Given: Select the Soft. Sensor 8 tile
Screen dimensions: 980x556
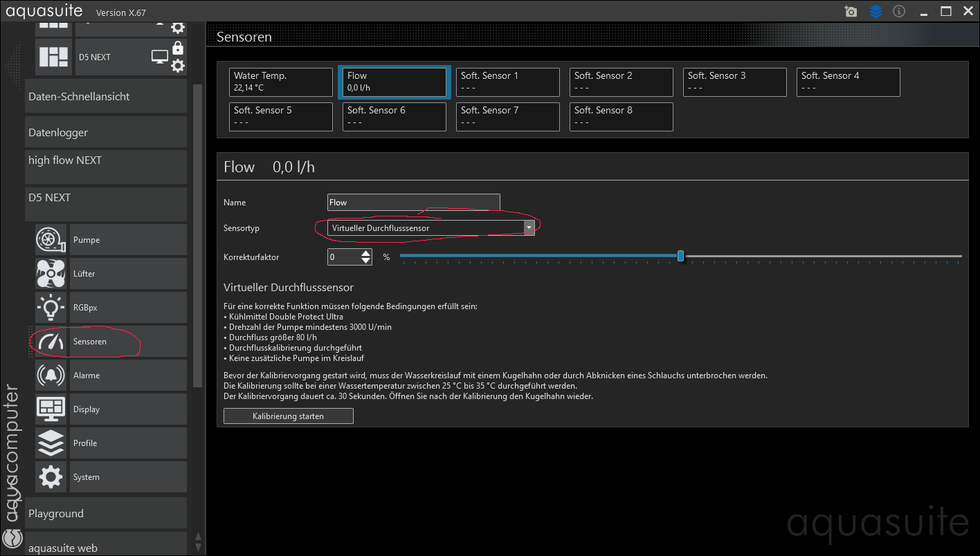Looking at the screenshot, I should [621, 116].
